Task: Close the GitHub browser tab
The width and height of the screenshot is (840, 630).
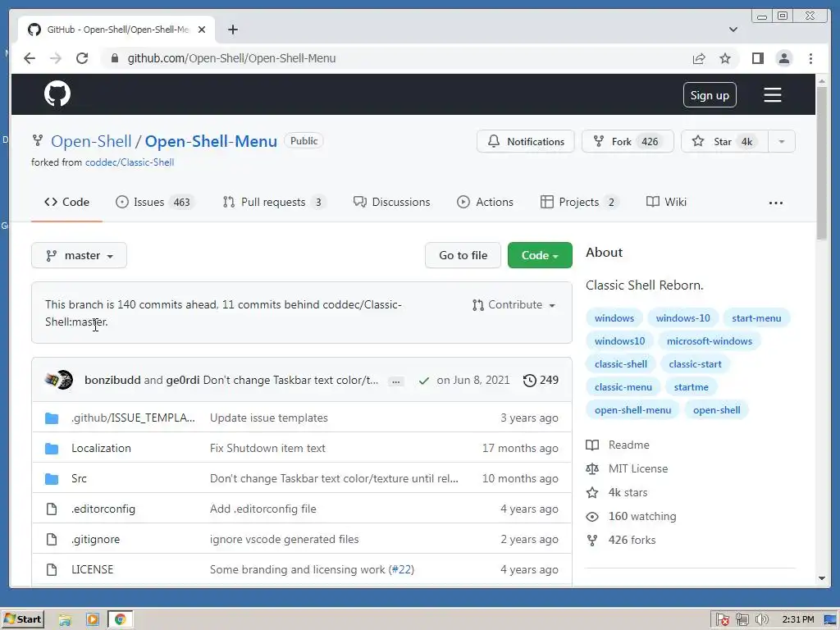Action: tap(202, 30)
